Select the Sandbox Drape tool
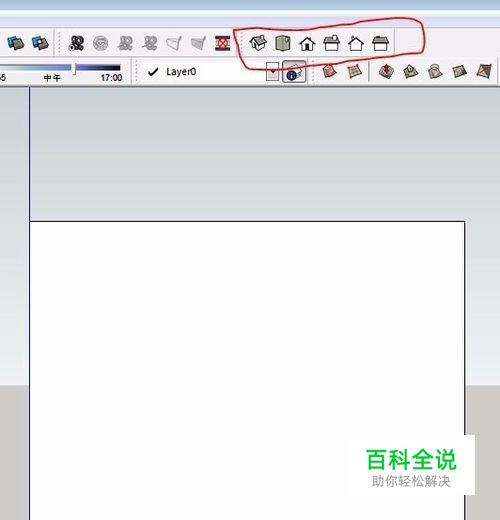This screenshot has height=520, width=500. click(435, 71)
